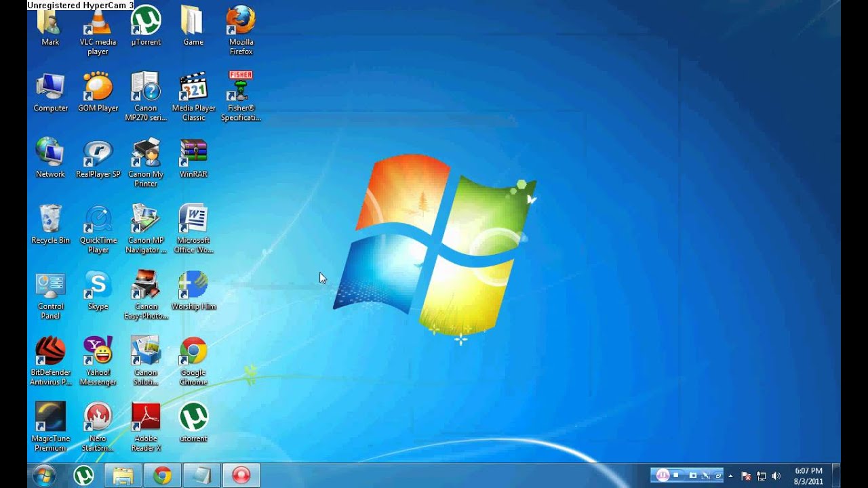Open MagicTune Premium shortcut
868x488 pixels.
pyautogui.click(x=51, y=427)
